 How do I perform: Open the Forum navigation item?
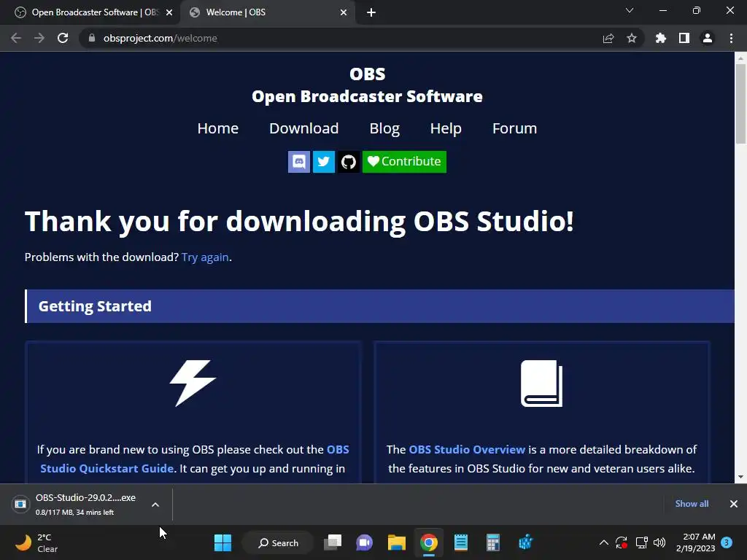tap(514, 128)
